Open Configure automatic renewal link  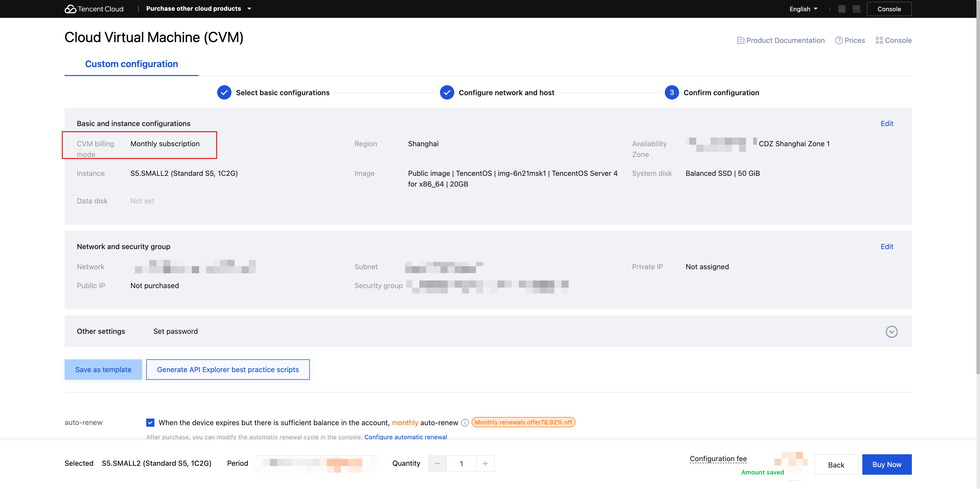pos(405,437)
